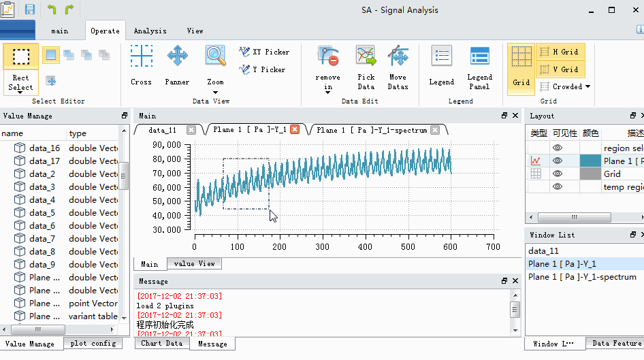Viewport: 644px width, 360px height.
Task: Switch to the plot config tab
Action: click(x=93, y=343)
